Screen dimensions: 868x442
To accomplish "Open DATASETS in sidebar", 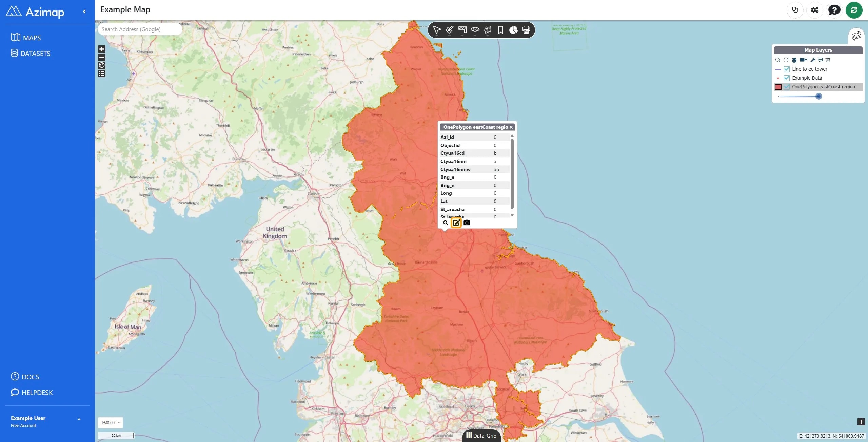I will [31, 53].
